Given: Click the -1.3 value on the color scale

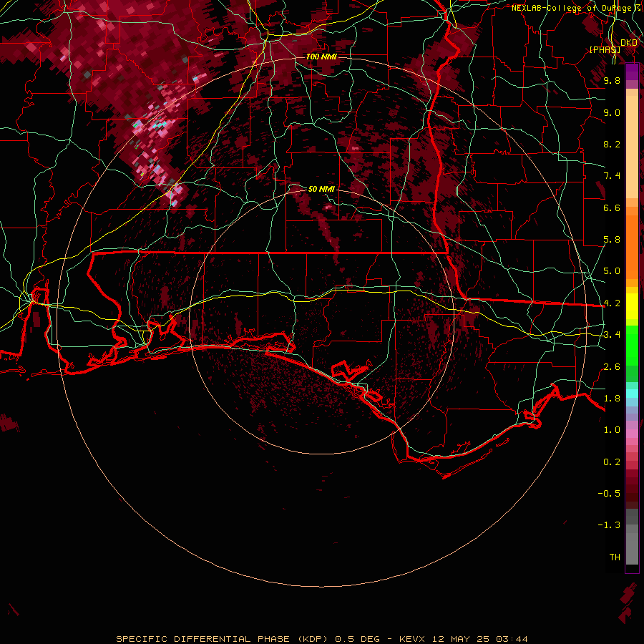Looking at the screenshot, I should pos(609,525).
